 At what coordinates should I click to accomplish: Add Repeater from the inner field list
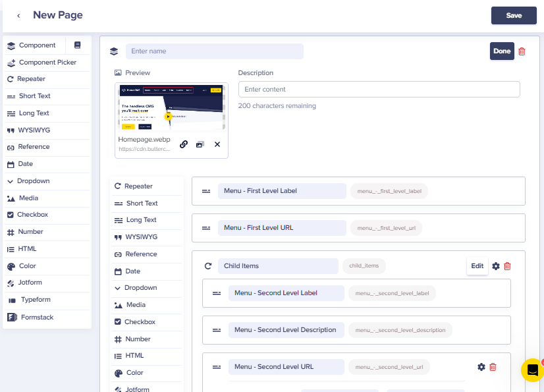coord(147,186)
